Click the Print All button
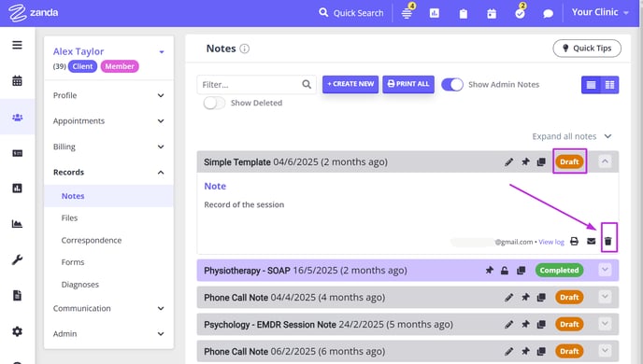Image resolution: width=643 pixels, height=364 pixels. click(408, 84)
